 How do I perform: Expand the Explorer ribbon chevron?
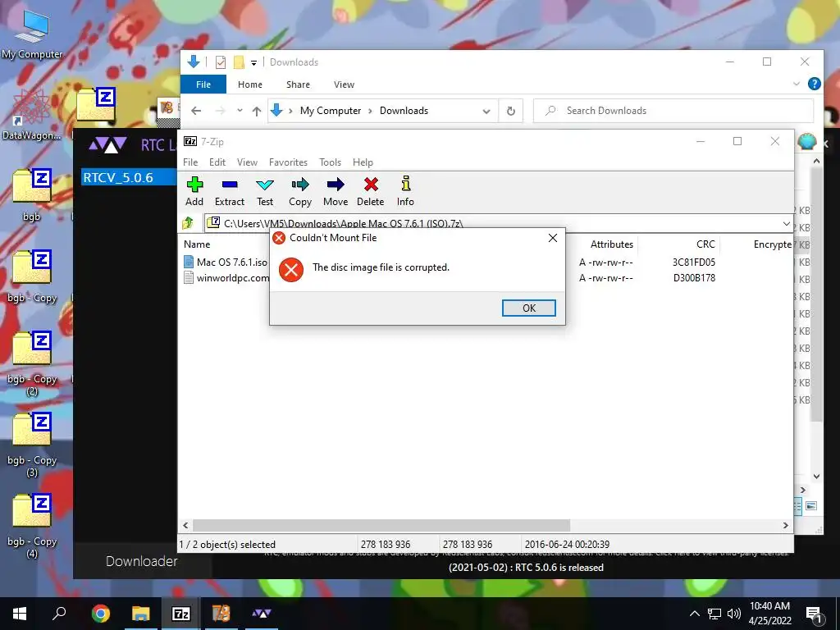[x=796, y=84]
